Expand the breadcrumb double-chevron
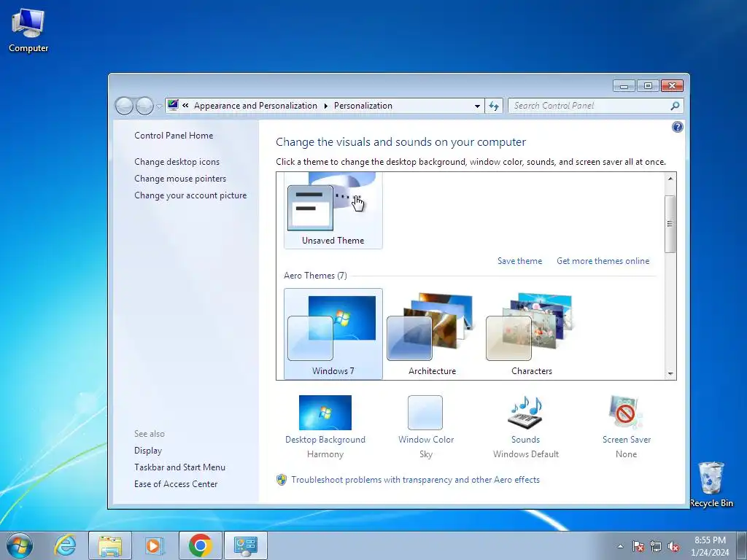The image size is (747, 560). 185,106
